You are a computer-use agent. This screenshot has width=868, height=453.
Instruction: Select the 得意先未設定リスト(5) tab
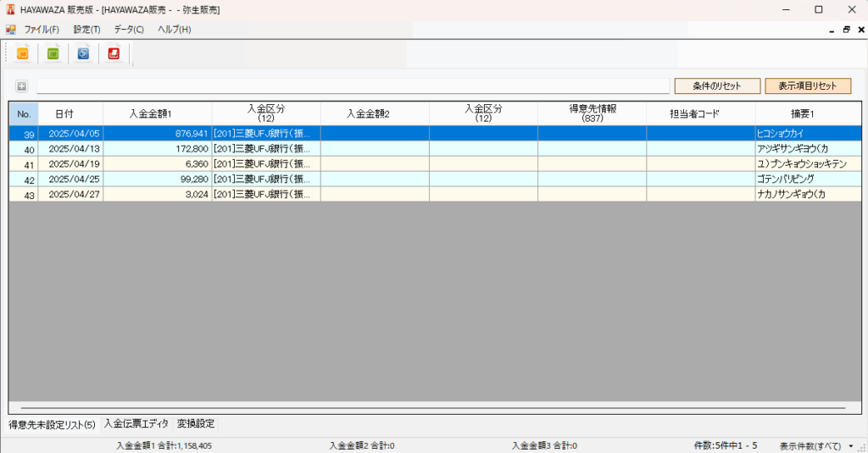(x=53, y=424)
